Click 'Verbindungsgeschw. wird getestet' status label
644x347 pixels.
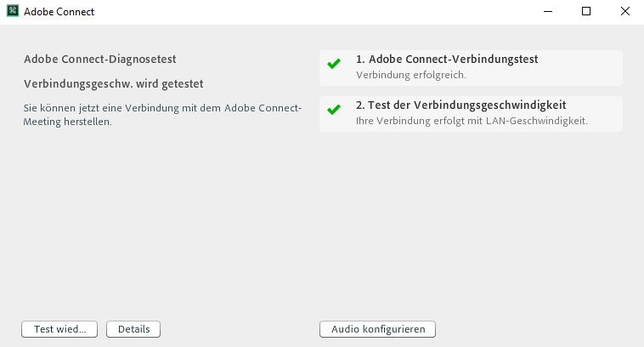(114, 84)
